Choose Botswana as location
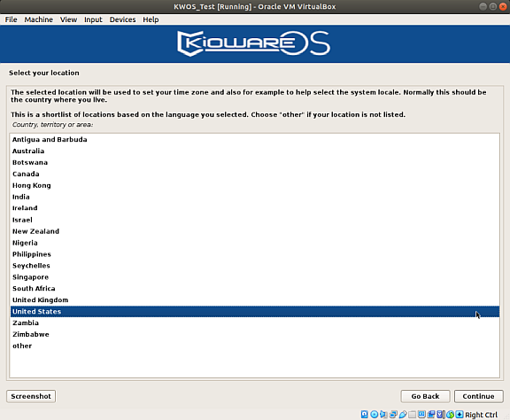The width and height of the screenshot is (510, 420). point(255,162)
